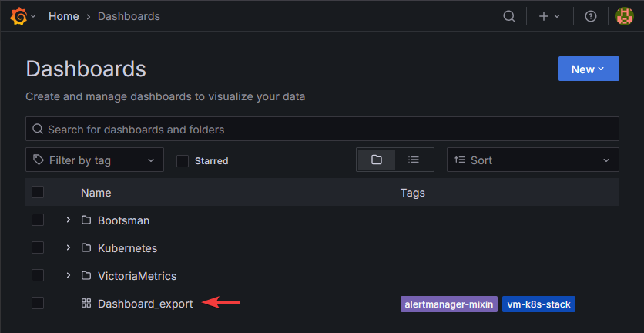Switch to folder view layout
Image resolution: width=644 pixels, height=333 pixels.
(x=377, y=160)
